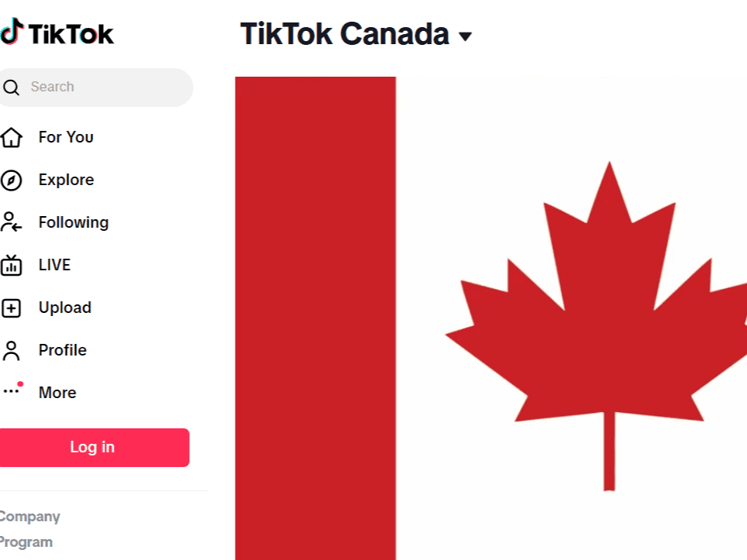Click the TikTok logo icon
The height and width of the screenshot is (560, 747).
point(12,33)
